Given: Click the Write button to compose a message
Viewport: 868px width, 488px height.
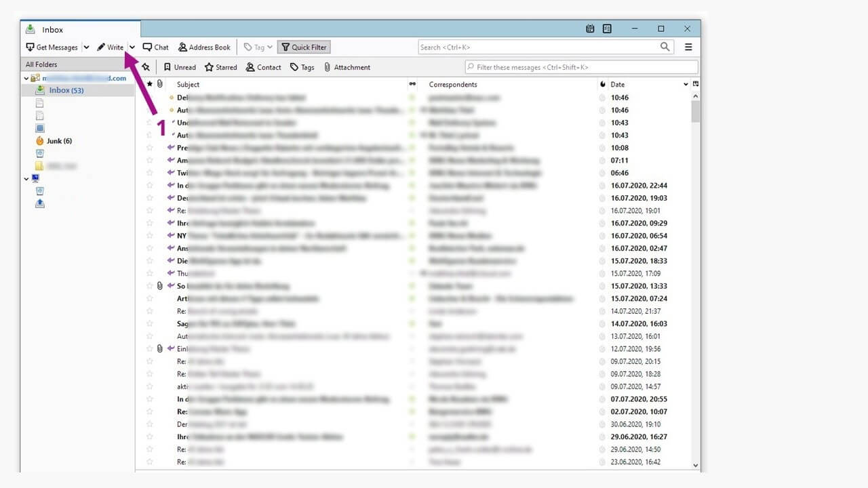Looking at the screenshot, I should [110, 47].
